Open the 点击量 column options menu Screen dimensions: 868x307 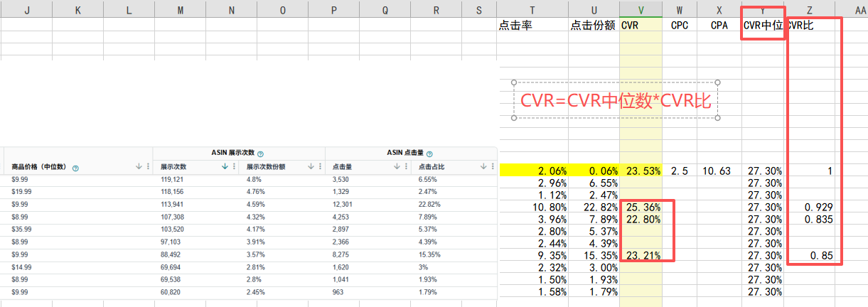pyautogui.click(x=405, y=167)
